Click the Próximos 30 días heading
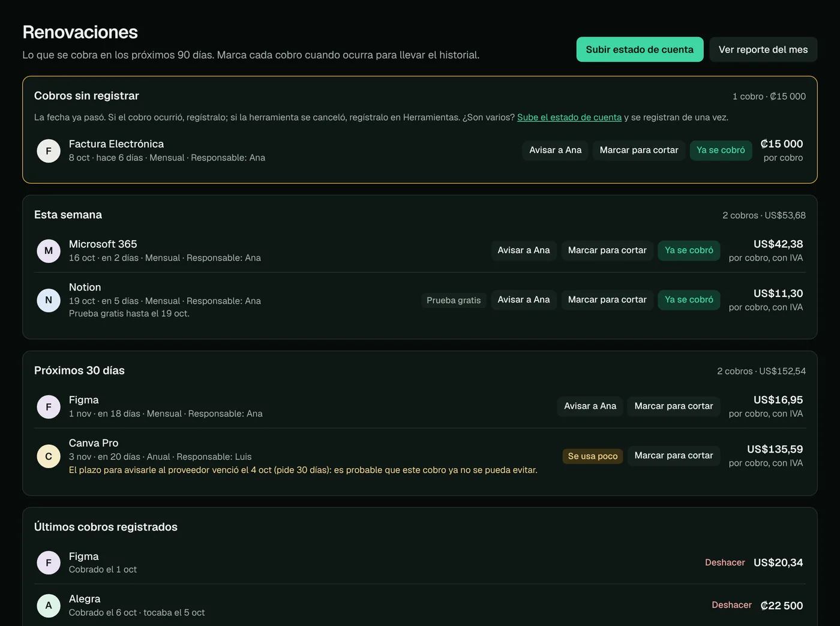 [x=79, y=370]
